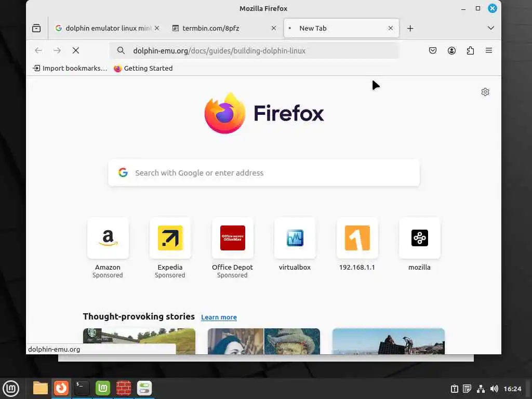
Task: Open the new tab personalize gear
Action: 485,92
